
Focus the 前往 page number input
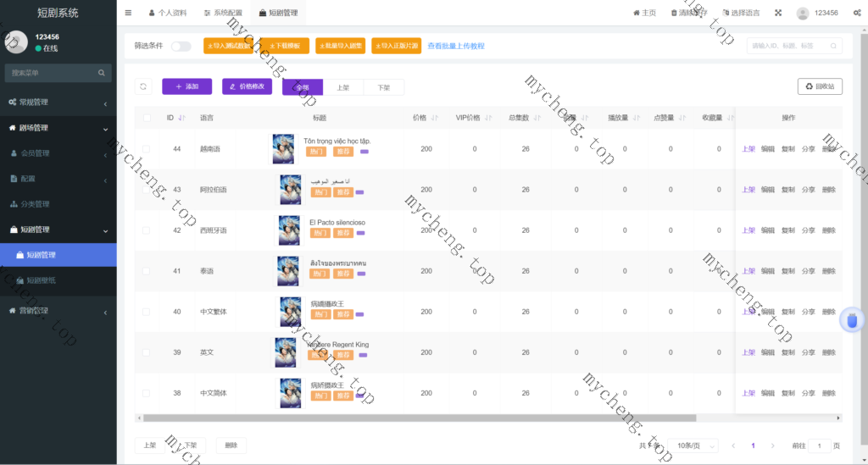click(820, 446)
